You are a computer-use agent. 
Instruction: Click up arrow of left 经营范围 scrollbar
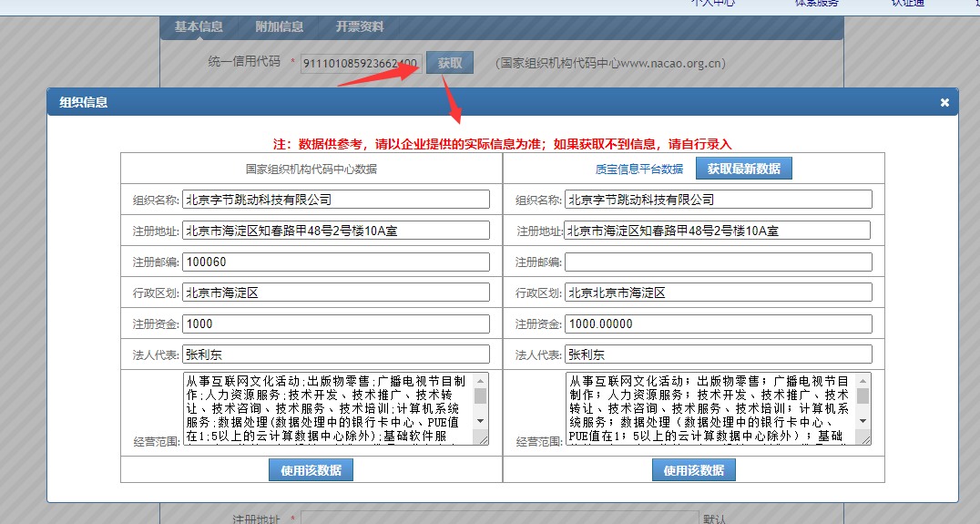click(481, 380)
